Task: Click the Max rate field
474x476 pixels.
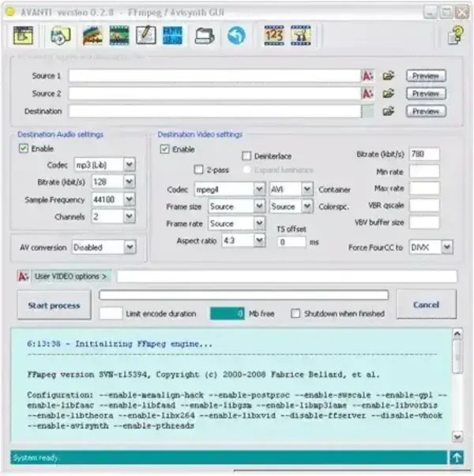Action: (424, 188)
